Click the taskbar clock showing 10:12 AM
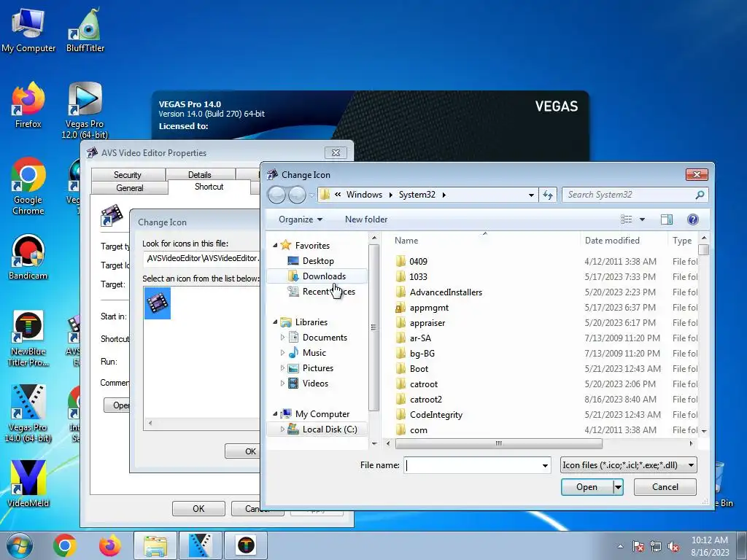747x560 pixels. 710,546
